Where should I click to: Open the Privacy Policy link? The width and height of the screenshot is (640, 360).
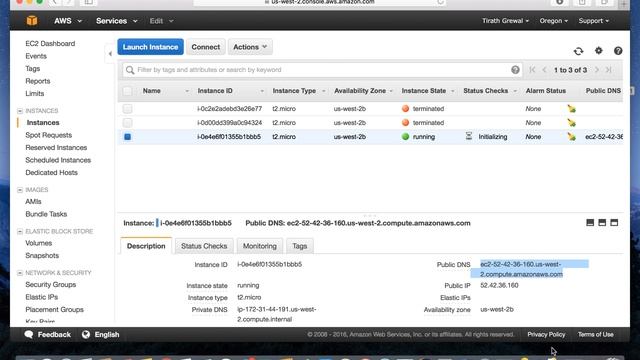pyautogui.click(x=546, y=335)
